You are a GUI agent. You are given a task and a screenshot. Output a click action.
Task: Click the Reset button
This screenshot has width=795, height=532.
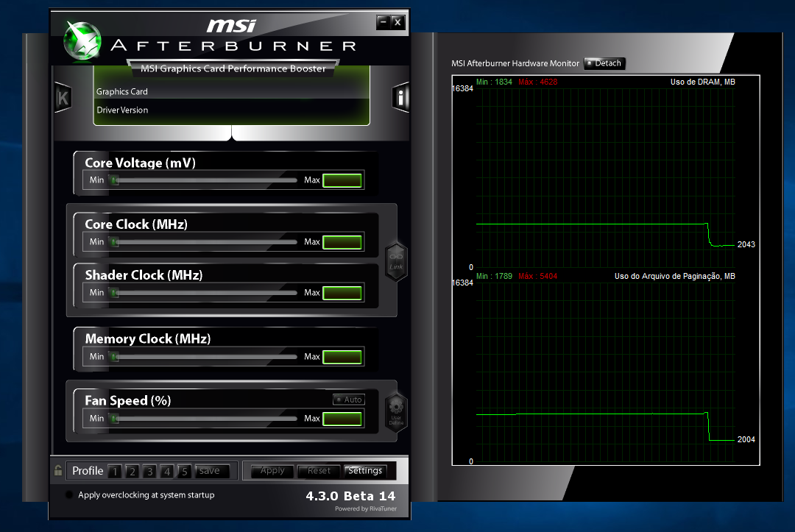click(319, 471)
